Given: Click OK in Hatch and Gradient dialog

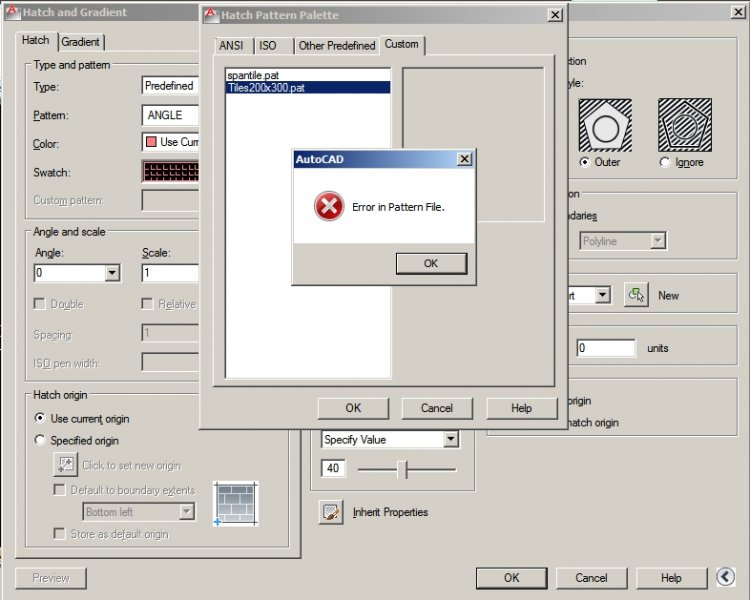Looking at the screenshot, I should pyautogui.click(x=511, y=578).
